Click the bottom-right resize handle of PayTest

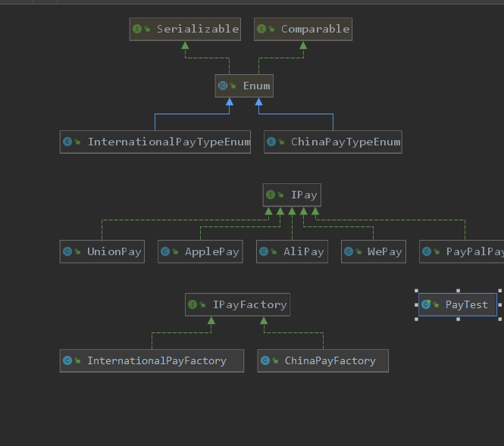(x=500, y=319)
